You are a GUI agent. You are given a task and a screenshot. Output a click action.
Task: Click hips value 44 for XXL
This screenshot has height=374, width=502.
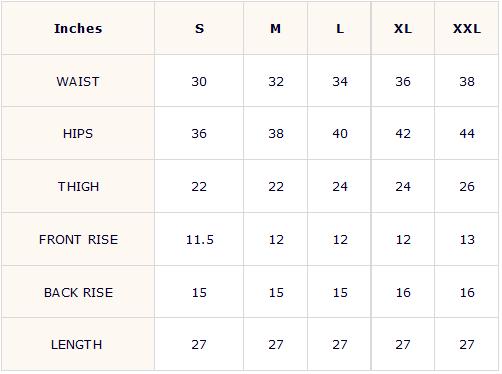(x=467, y=134)
